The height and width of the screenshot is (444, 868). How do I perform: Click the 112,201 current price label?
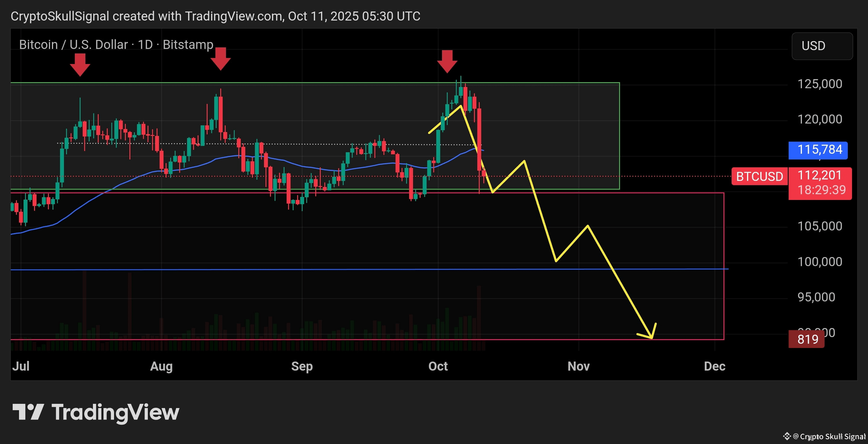click(x=820, y=175)
